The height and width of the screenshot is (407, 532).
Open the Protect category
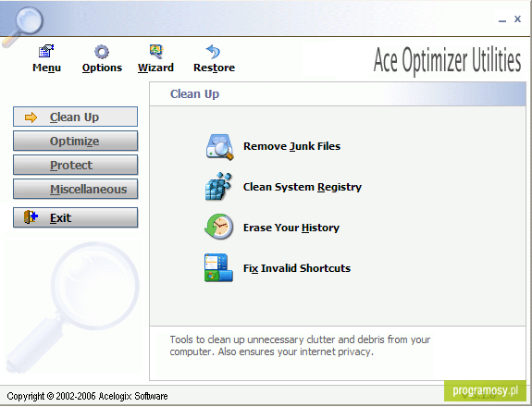tap(75, 165)
